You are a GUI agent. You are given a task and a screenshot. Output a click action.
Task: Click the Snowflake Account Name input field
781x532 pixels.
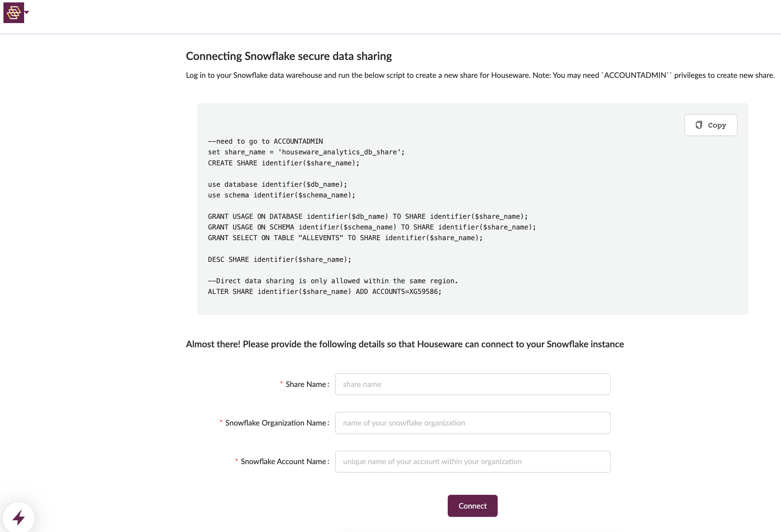[473, 461]
